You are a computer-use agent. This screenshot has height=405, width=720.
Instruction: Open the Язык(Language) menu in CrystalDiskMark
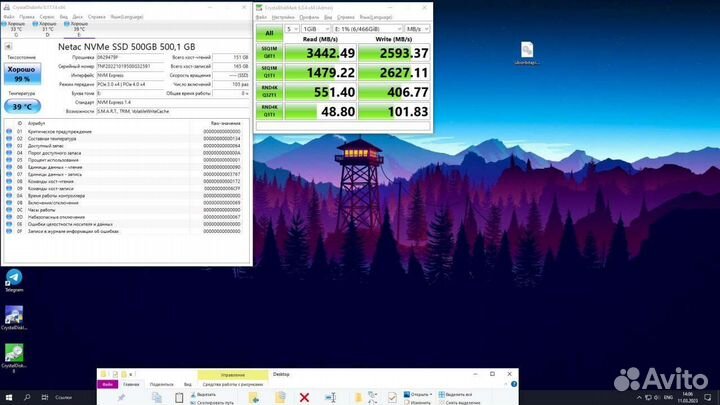[376, 17]
